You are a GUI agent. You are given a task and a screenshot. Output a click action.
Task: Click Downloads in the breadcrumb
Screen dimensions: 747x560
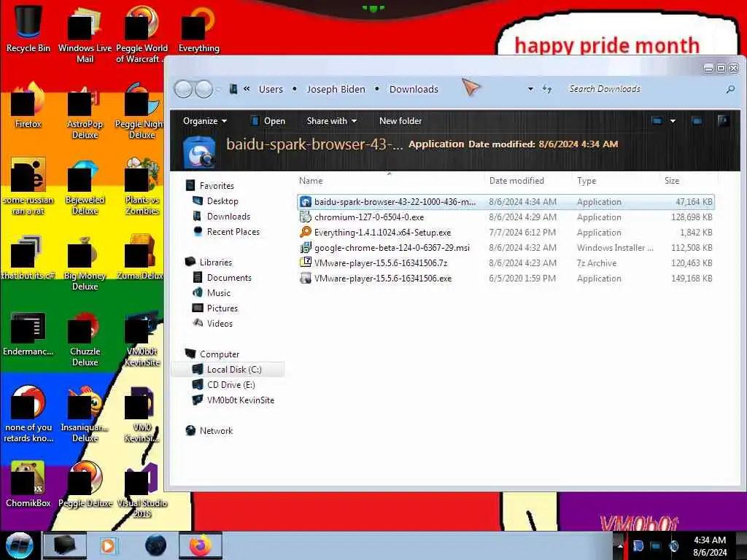pos(414,89)
